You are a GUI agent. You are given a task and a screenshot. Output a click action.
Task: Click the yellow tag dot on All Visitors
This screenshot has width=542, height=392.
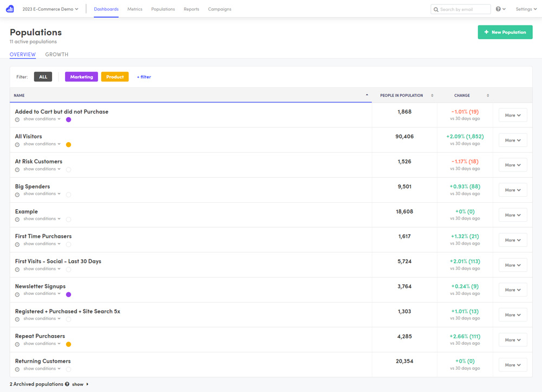click(68, 144)
